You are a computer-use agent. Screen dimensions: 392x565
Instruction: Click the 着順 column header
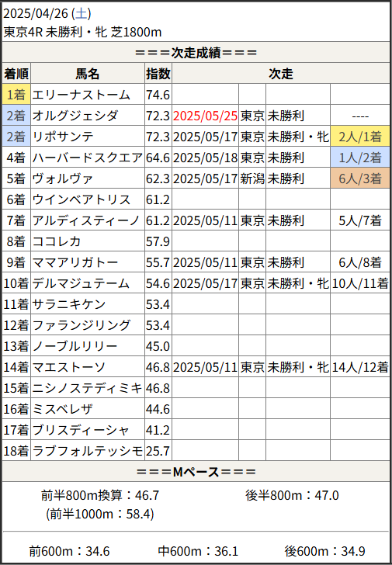click(x=16, y=74)
